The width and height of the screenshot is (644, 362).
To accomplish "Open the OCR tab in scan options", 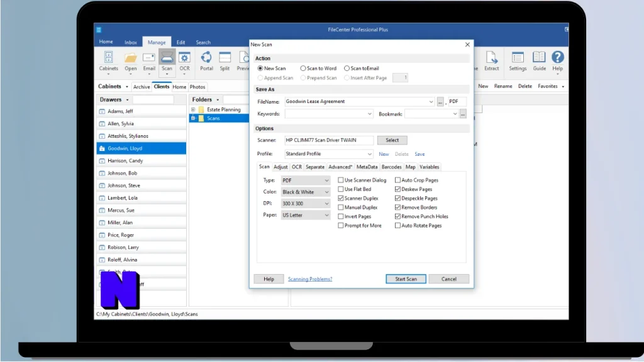I will coord(297,167).
